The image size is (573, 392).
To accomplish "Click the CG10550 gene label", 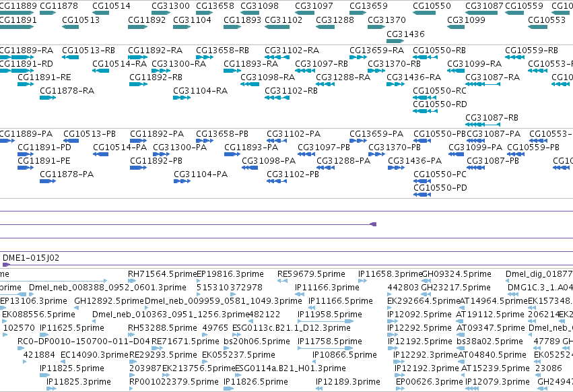I will (432, 6).
